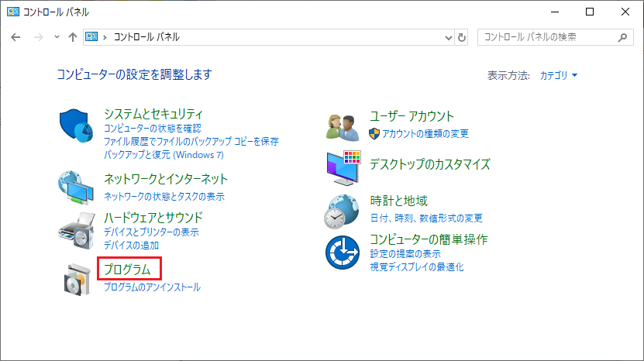Open the ハードウェアとサウンド printer icon
644x361 pixels.
click(x=77, y=231)
